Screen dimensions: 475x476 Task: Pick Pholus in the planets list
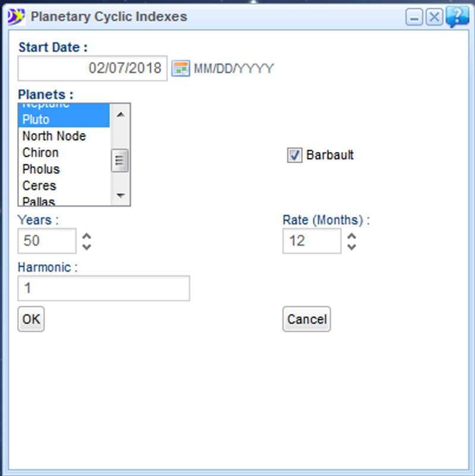64,169
